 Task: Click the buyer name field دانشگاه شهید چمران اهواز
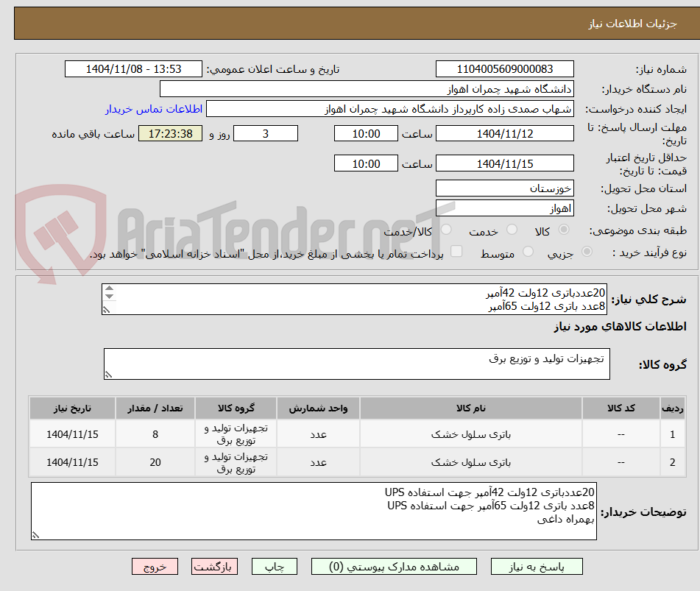click(x=367, y=89)
